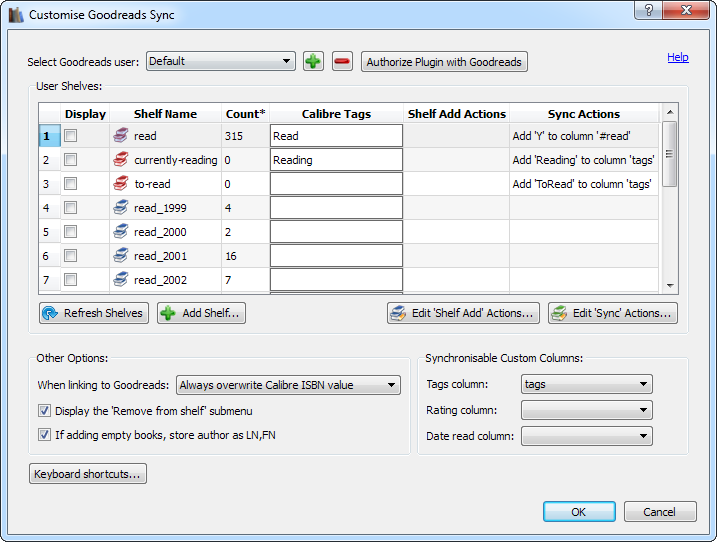Remove Goodreads user with red minus icon
The image size is (717, 542).
point(342,61)
